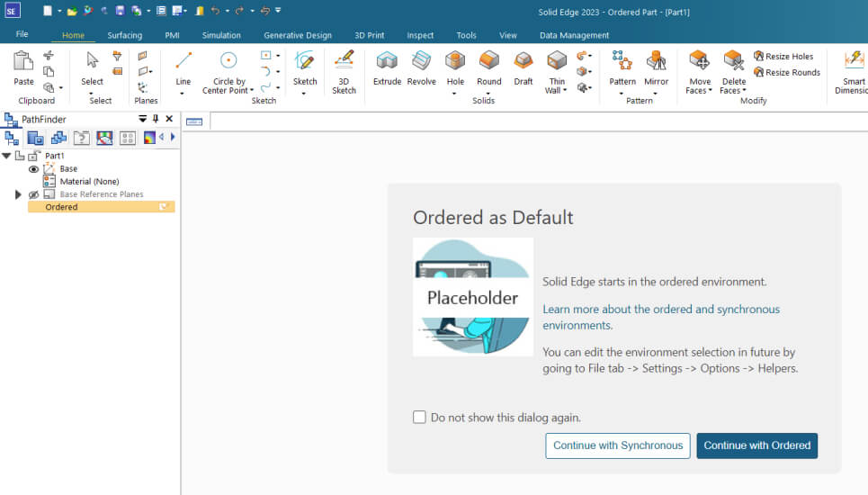The height and width of the screenshot is (495, 868).
Task: Select the Line drawing tool
Action: [x=183, y=67]
